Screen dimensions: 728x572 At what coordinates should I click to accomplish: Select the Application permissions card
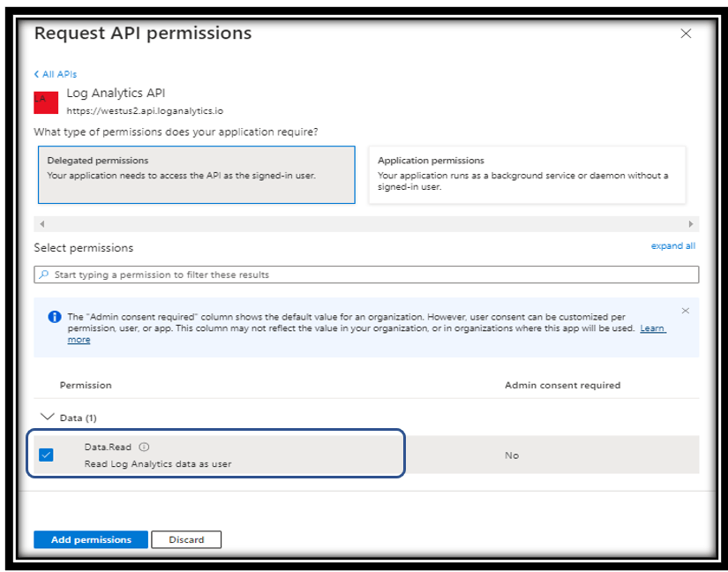[x=527, y=175]
